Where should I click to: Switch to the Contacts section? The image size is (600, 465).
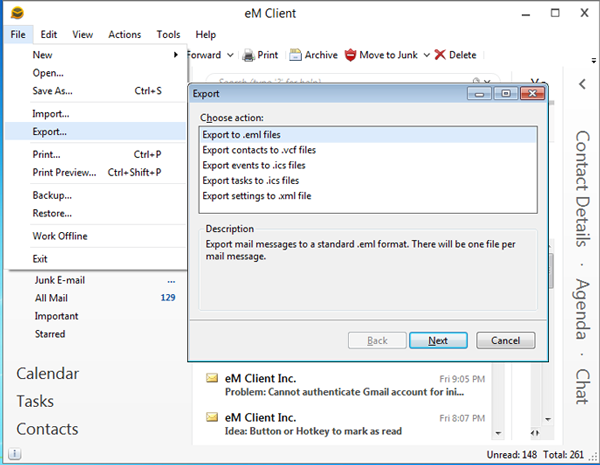point(47,429)
